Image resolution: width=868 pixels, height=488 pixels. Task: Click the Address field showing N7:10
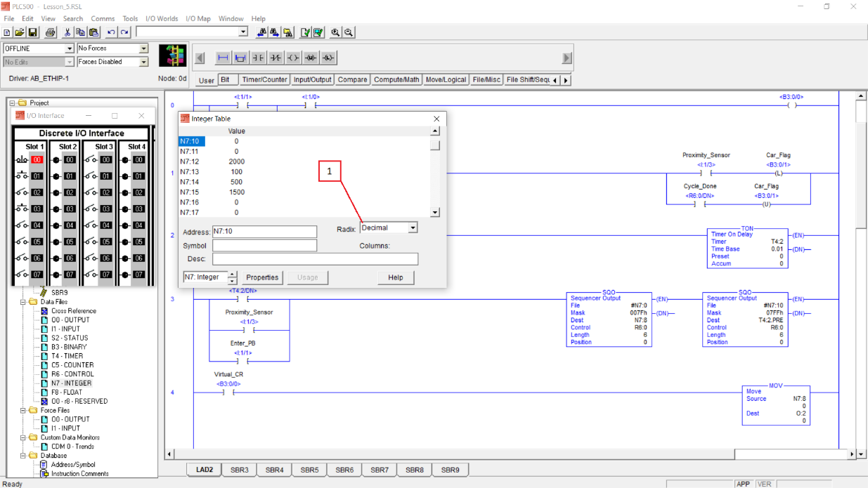pos(264,232)
